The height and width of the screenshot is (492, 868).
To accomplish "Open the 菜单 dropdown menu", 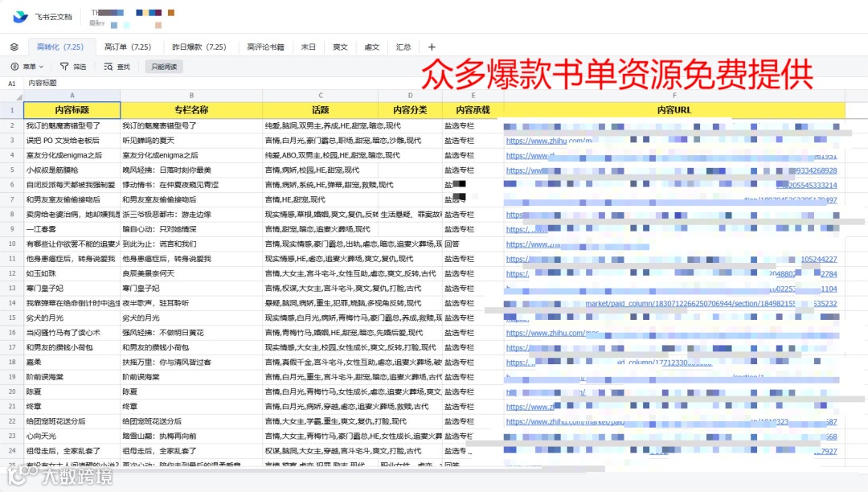I will (x=27, y=67).
